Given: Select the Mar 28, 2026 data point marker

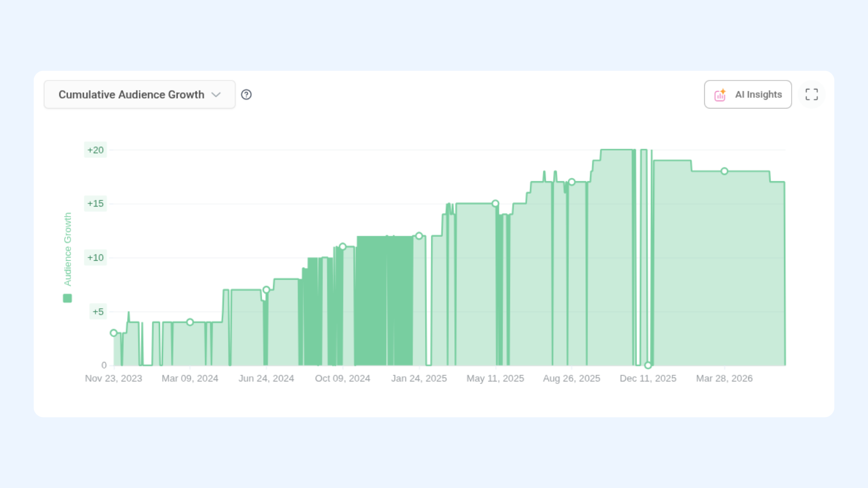Looking at the screenshot, I should click(725, 171).
